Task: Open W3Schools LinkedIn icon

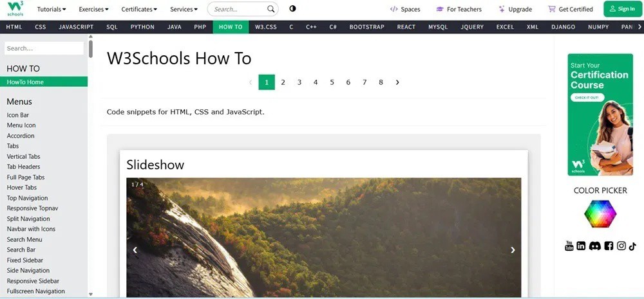Action: pos(581,246)
